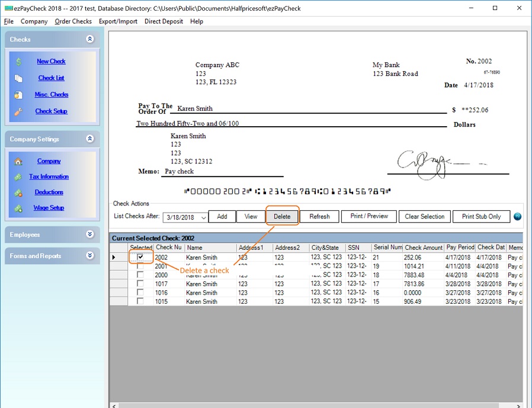This screenshot has width=532, height=408.
Task: Click the Print Stub Only button
Action: (481, 216)
